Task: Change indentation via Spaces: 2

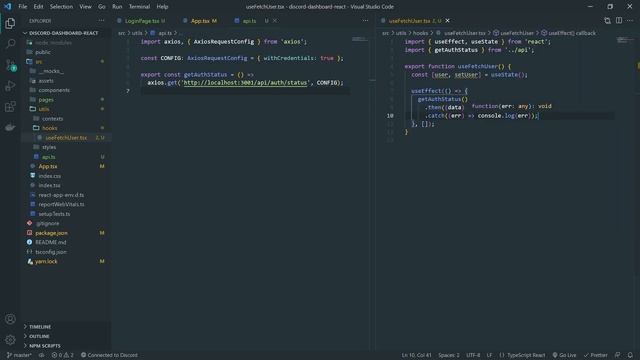Action: pyautogui.click(x=449, y=355)
